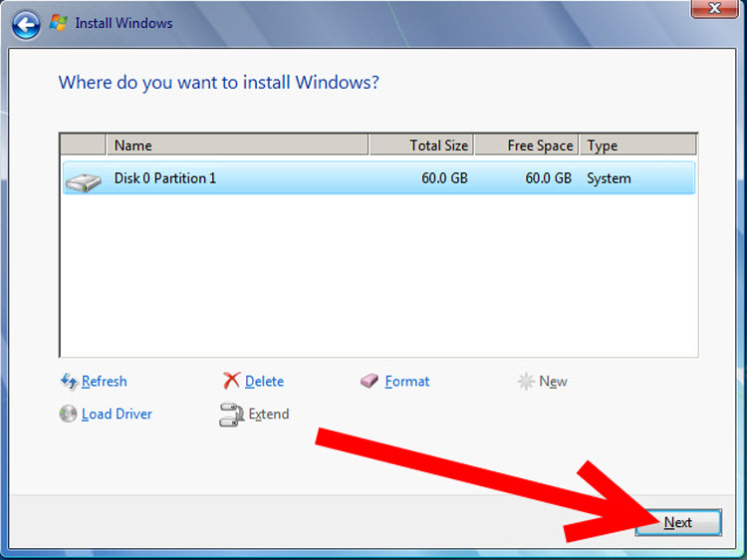Click the Extend drives icon

[x=231, y=415]
